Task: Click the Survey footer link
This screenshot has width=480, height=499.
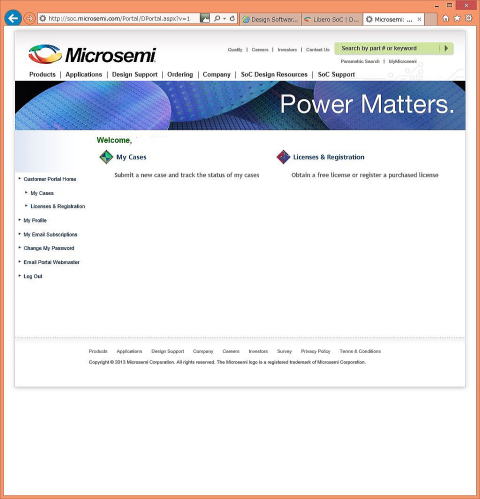Action: point(284,351)
